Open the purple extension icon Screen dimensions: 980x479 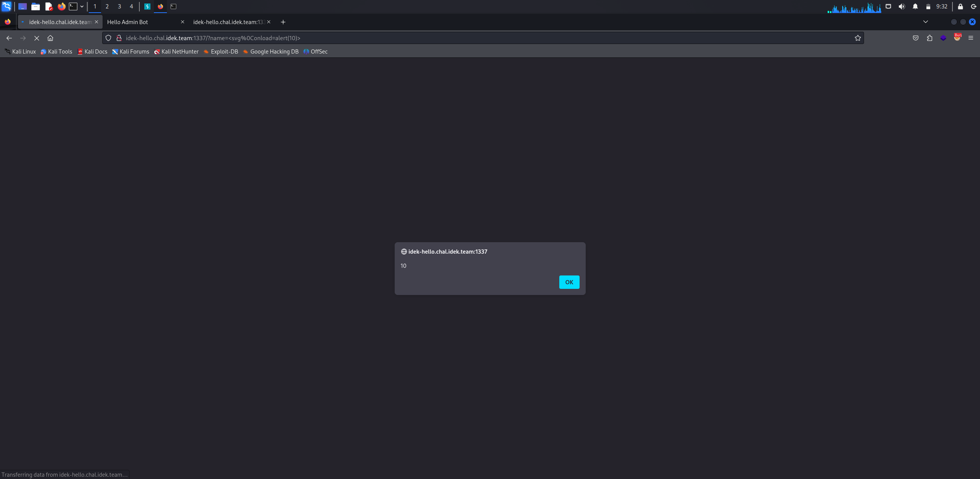pos(943,38)
